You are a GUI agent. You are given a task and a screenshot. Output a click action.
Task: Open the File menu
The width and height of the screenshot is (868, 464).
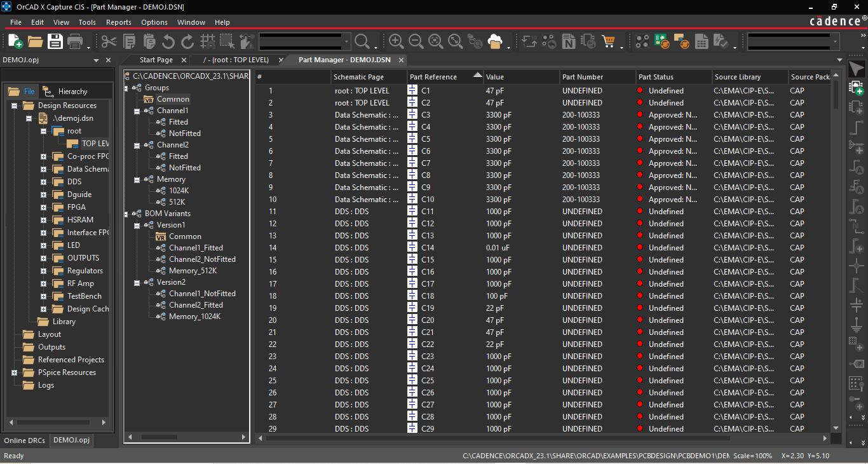(x=16, y=22)
